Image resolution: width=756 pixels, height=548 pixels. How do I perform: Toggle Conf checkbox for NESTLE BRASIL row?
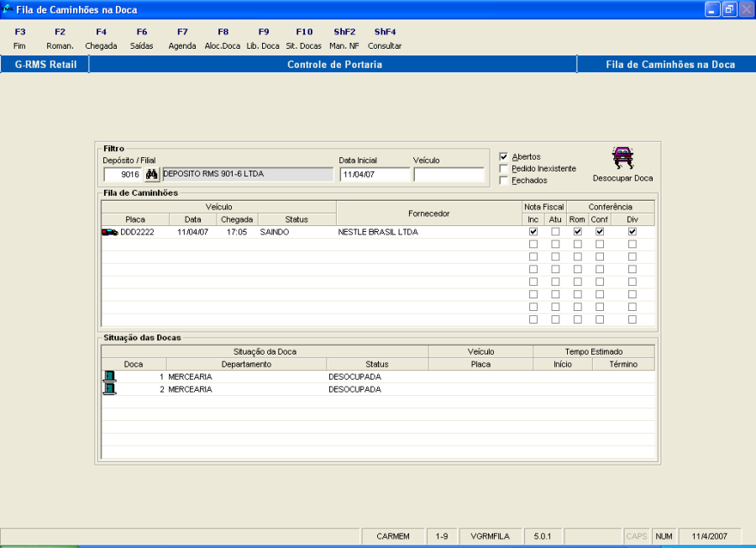600,231
